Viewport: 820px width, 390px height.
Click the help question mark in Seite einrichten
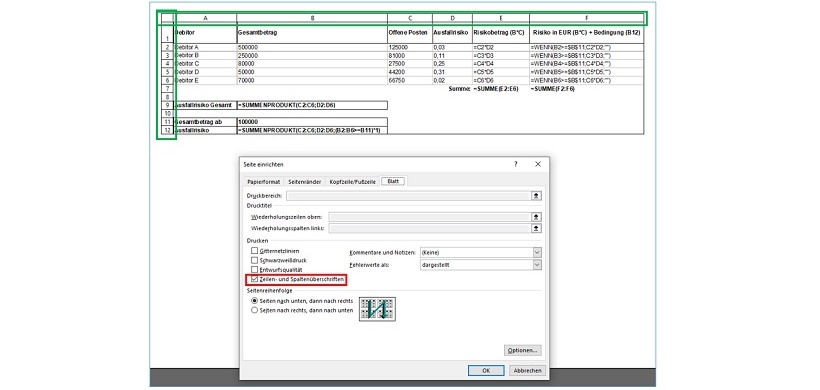515,164
